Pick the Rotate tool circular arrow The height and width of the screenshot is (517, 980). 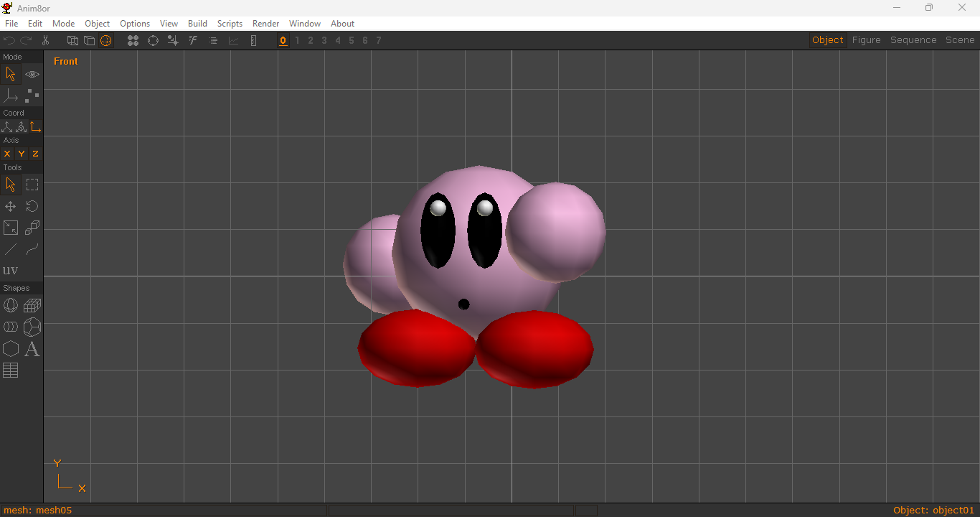(x=32, y=207)
